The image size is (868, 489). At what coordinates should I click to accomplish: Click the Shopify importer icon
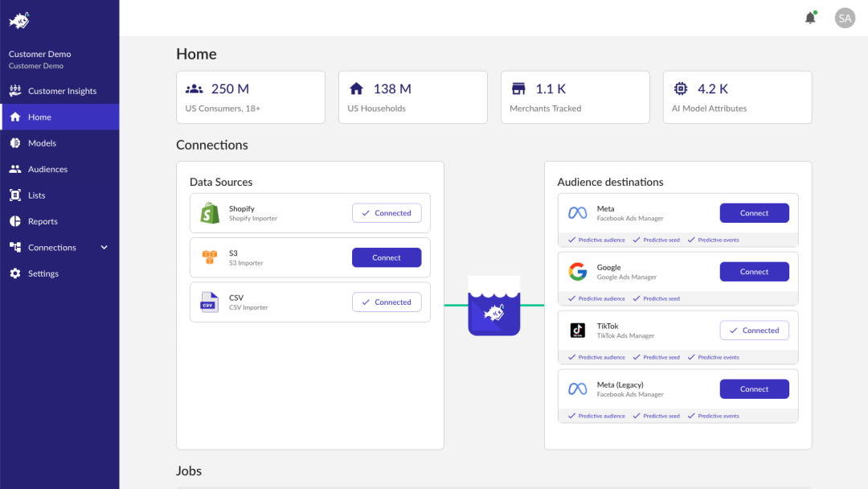[210, 212]
